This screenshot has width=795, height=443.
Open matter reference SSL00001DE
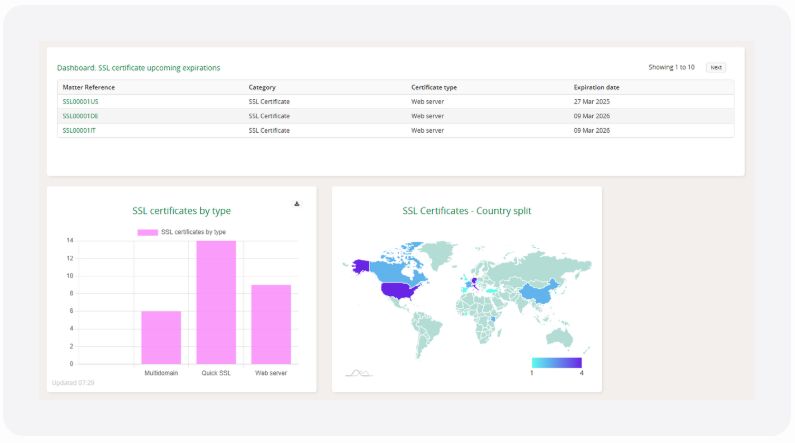(80, 116)
